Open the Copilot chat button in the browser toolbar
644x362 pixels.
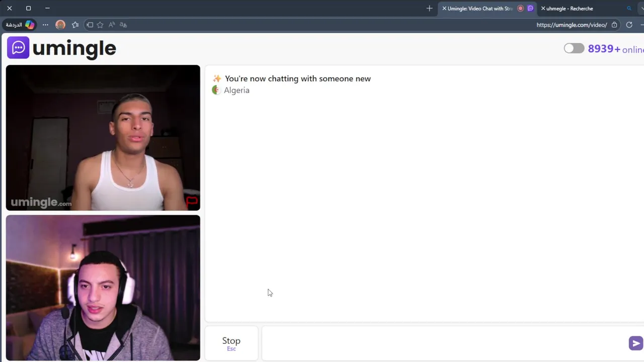(20, 25)
